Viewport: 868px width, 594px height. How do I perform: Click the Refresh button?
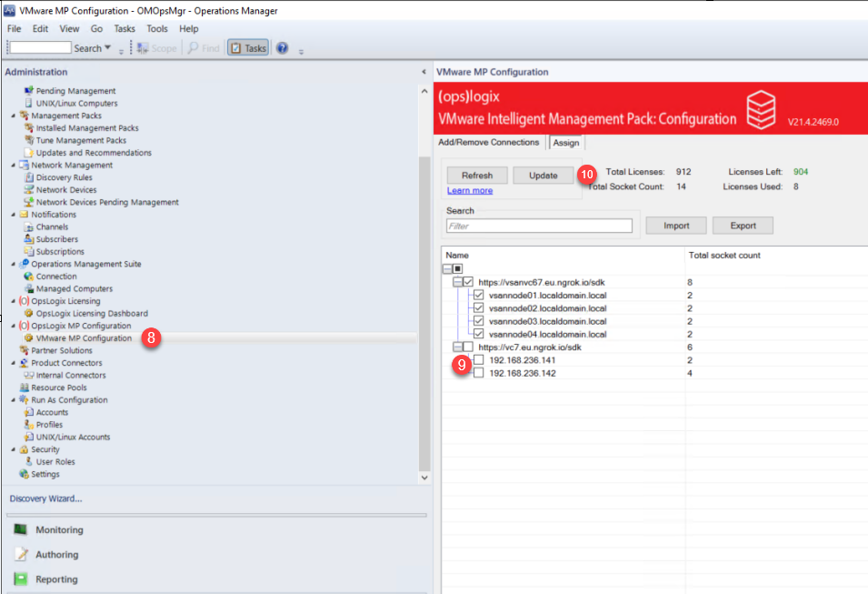point(477,175)
